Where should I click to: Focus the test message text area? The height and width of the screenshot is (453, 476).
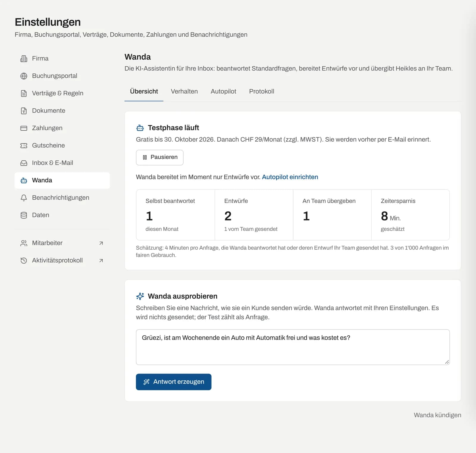point(293,347)
